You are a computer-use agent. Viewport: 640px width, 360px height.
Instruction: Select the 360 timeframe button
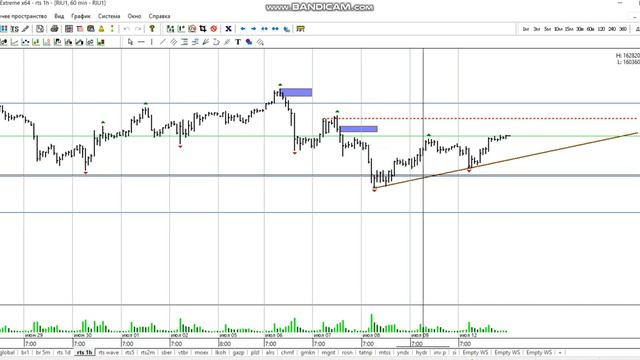pos(623,29)
